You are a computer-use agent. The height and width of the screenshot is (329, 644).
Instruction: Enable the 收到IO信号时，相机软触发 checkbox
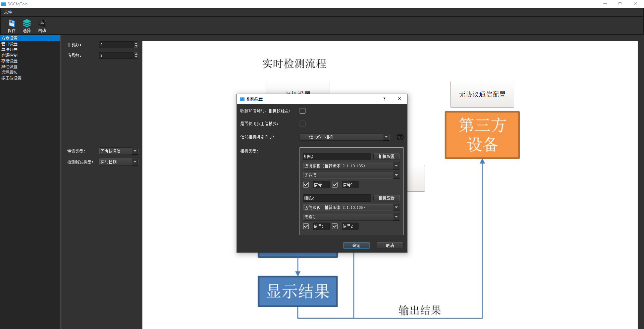(302, 110)
